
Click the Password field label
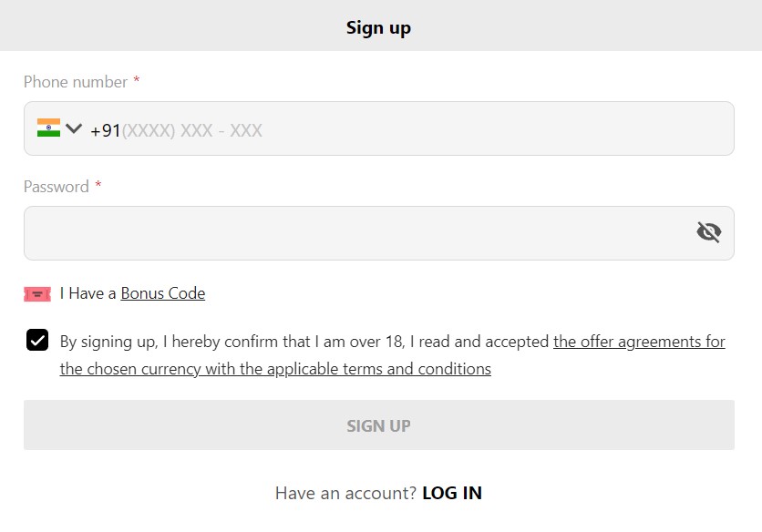point(57,187)
